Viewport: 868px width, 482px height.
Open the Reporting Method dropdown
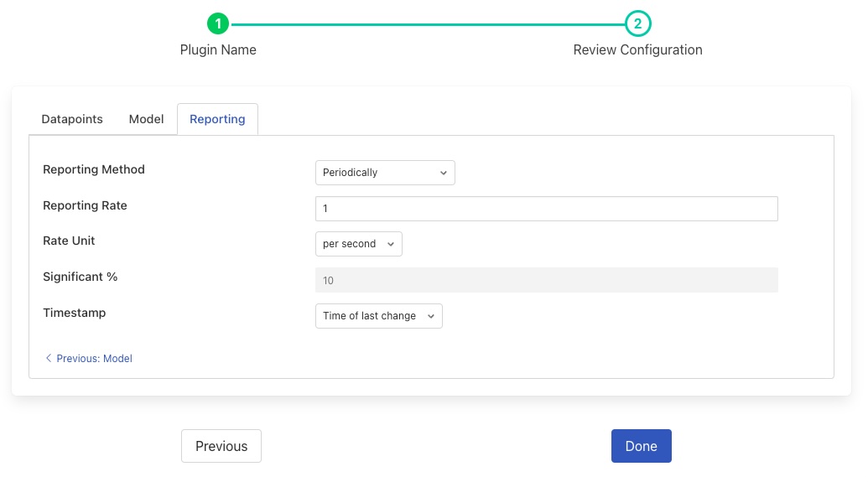pos(385,173)
